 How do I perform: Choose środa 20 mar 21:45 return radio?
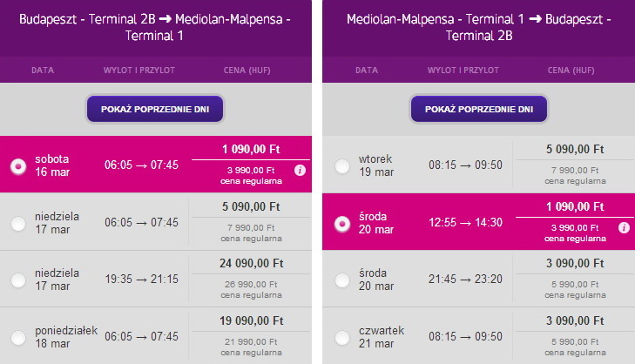click(342, 280)
